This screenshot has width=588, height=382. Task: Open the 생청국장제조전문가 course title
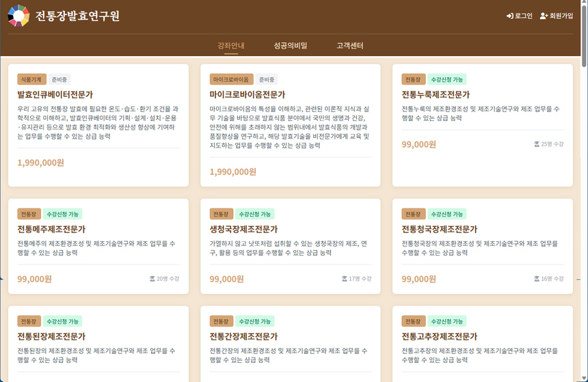point(243,229)
